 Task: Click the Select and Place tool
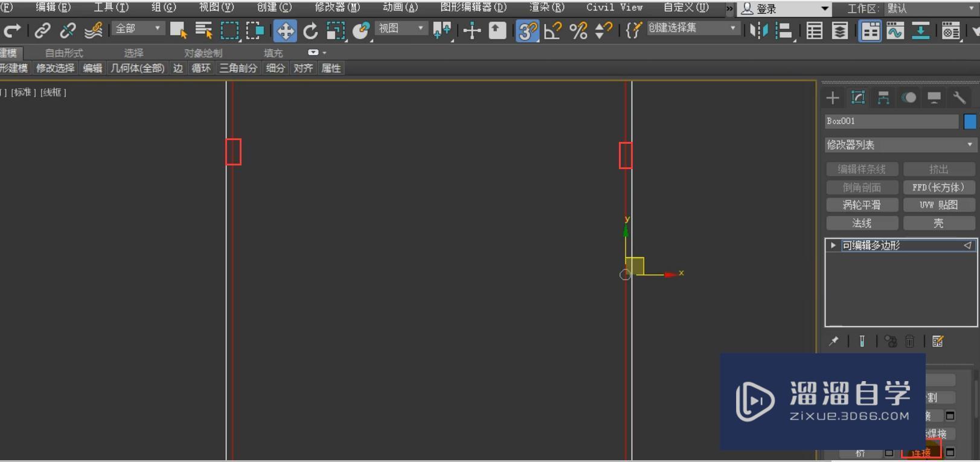click(x=361, y=30)
